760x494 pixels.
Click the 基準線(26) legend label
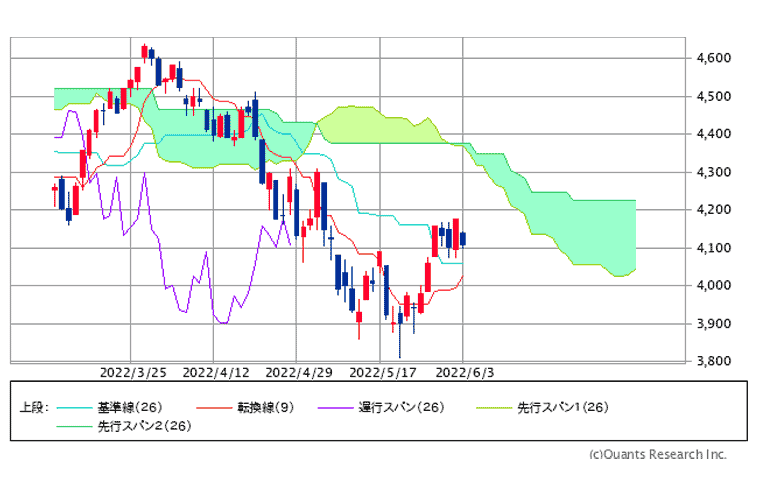[129, 407]
